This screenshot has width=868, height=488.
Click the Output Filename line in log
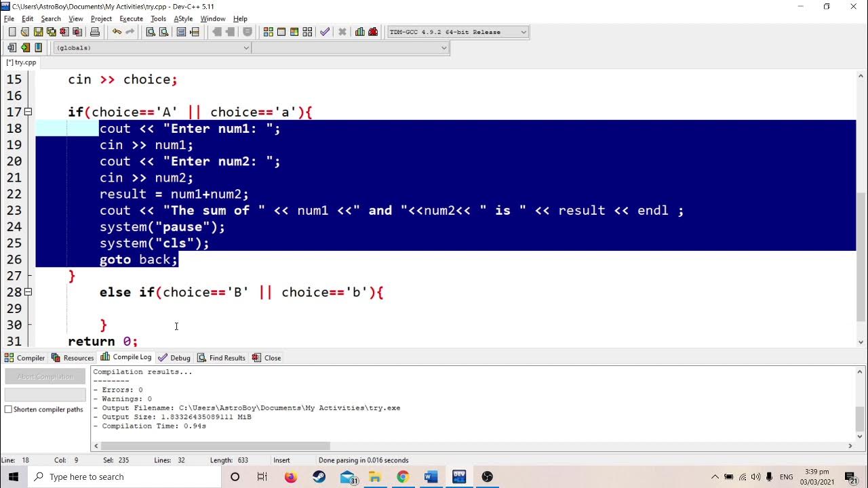coord(247,408)
